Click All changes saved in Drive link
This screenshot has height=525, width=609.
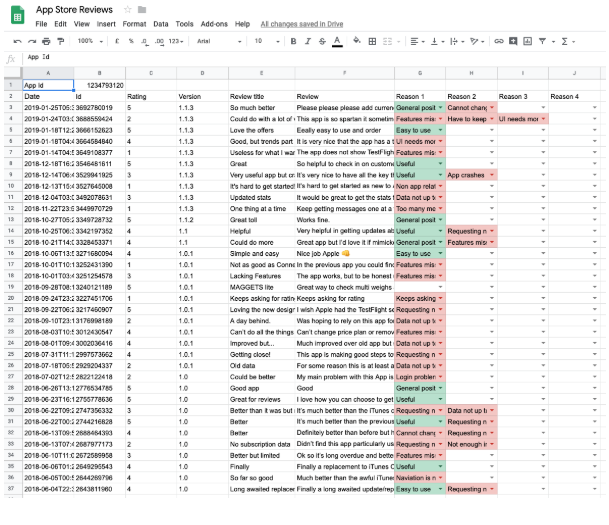click(302, 24)
